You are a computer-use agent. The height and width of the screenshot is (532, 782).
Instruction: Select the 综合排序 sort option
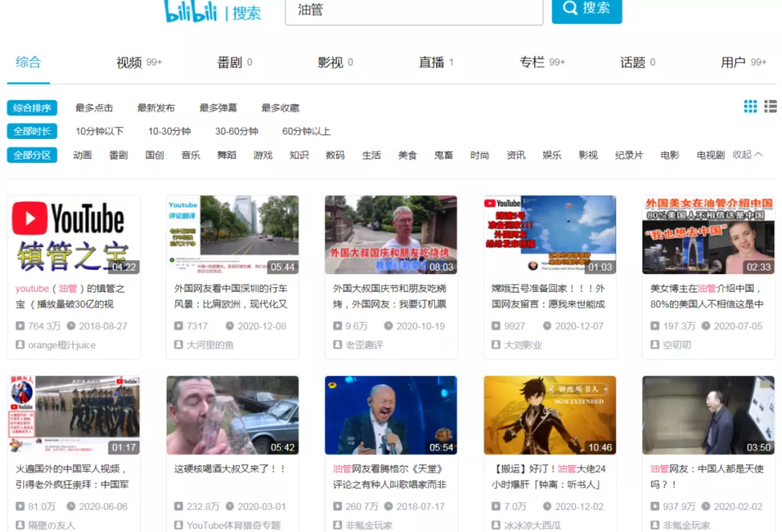(32, 108)
